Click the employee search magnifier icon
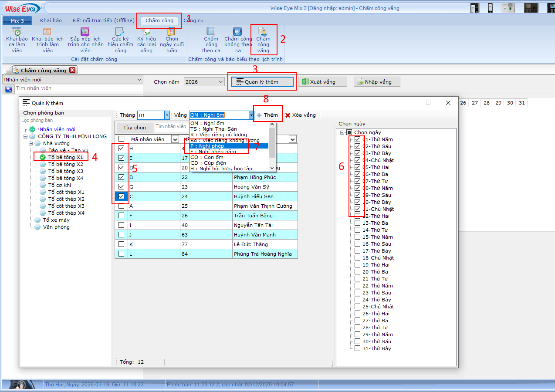The width and height of the screenshot is (555, 392). [x=8, y=89]
